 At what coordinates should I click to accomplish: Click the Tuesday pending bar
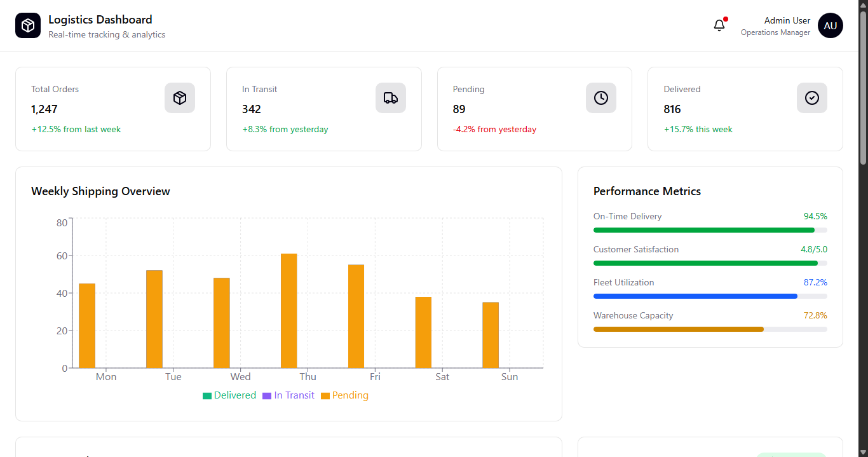[x=154, y=319]
